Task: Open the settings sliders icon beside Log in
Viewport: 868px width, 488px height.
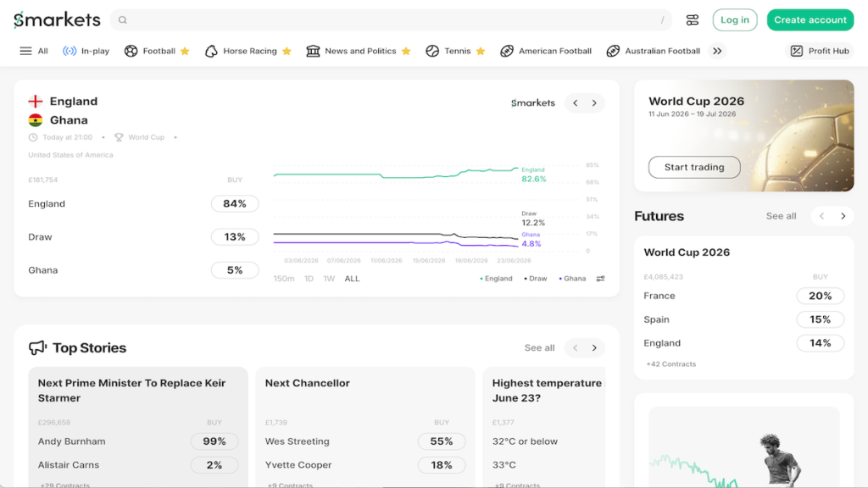Action: click(x=693, y=20)
